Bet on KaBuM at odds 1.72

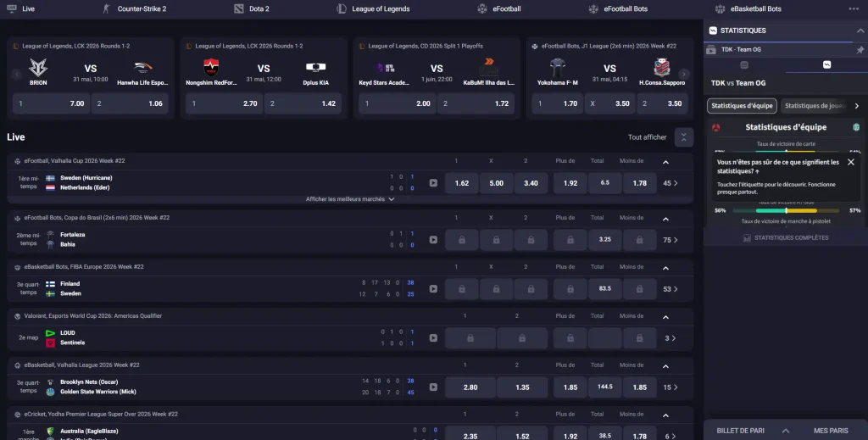pyautogui.click(x=476, y=103)
